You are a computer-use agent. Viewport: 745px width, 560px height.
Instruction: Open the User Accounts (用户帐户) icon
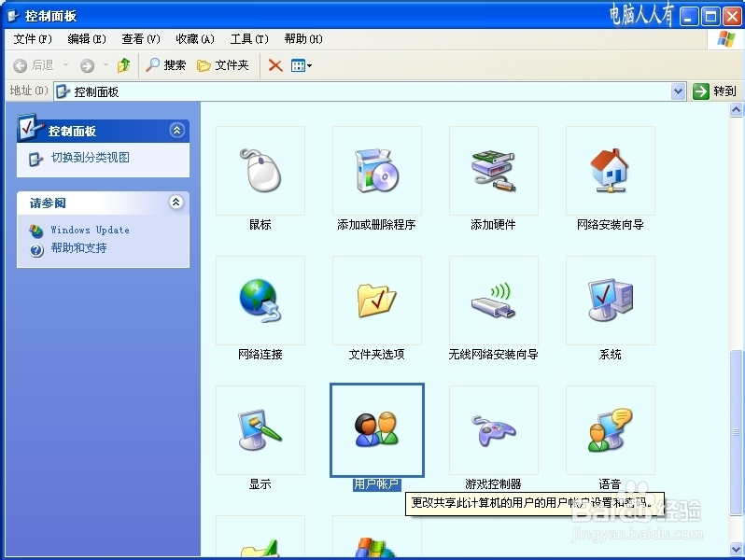[377, 430]
